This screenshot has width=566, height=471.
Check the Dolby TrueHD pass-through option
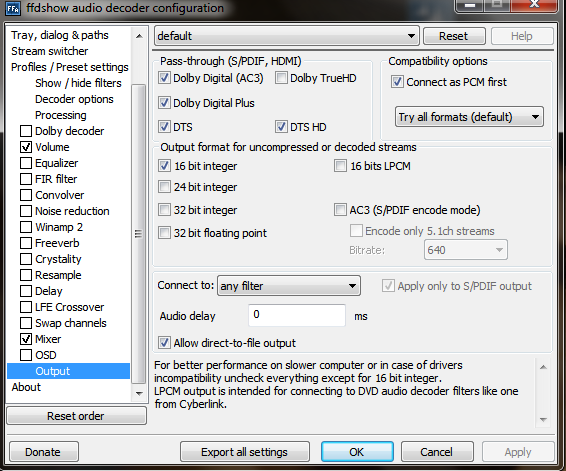coord(281,78)
